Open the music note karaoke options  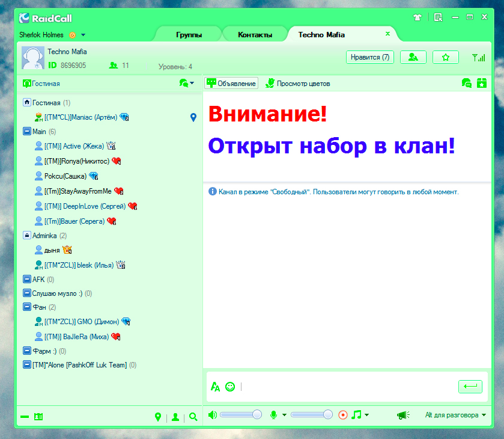click(x=356, y=414)
